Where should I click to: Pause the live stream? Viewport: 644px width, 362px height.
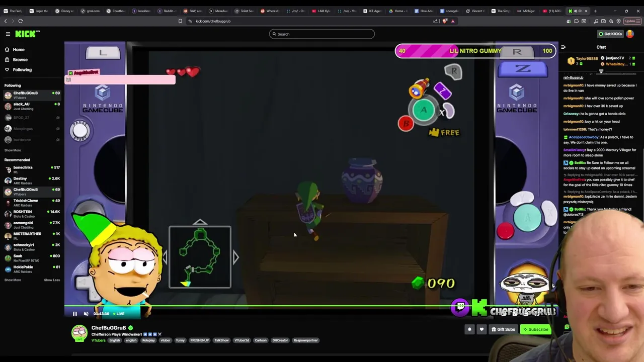(x=74, y=314)
